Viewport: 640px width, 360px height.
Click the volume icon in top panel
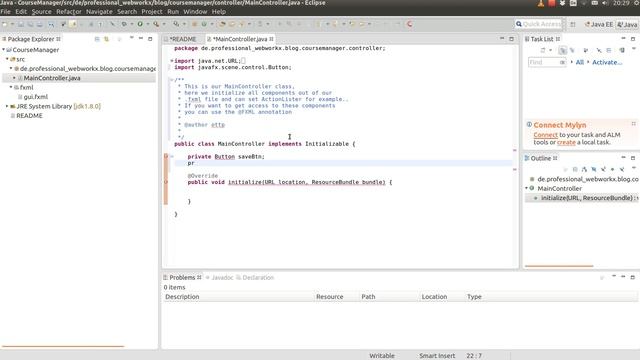(605, 3)
